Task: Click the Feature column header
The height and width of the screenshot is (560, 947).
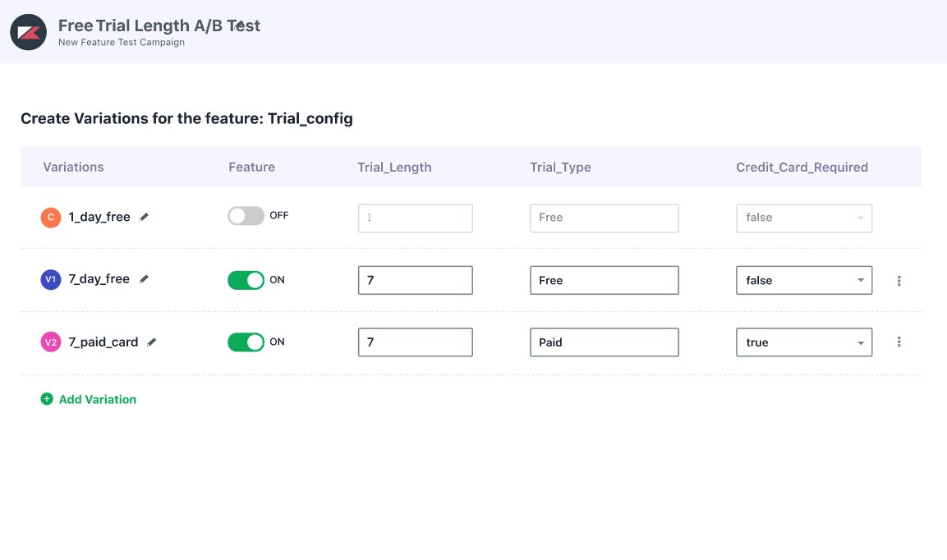Action: click(x=251, y=167)
